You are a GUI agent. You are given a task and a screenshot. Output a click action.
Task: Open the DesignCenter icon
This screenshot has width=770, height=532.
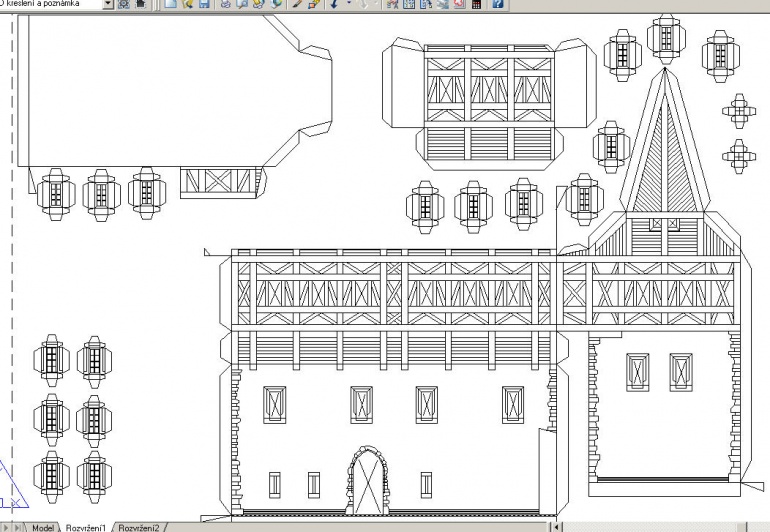pos(409,4)
